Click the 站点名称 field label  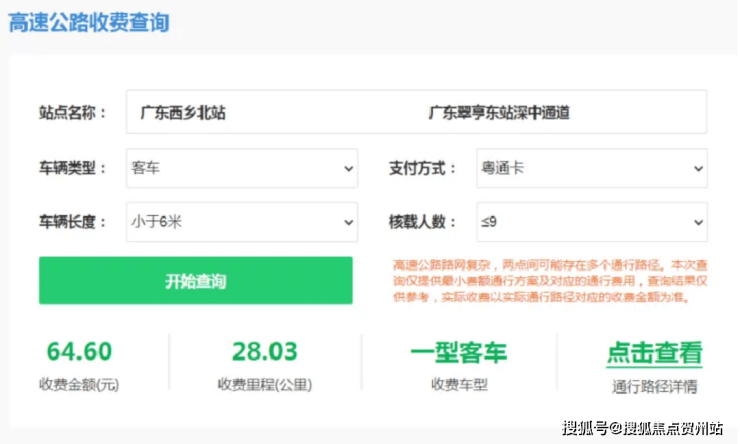tap(73, 113)
